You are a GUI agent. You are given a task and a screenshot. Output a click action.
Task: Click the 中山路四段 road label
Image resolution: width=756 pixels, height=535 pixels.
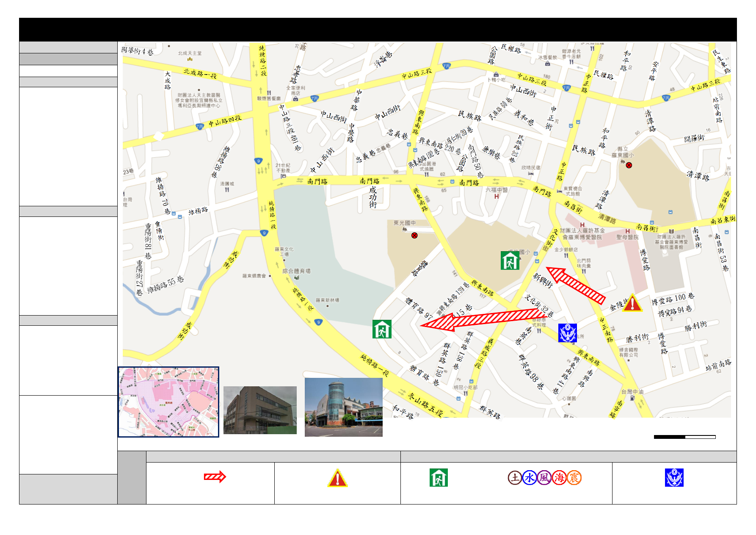coord(225,121)
